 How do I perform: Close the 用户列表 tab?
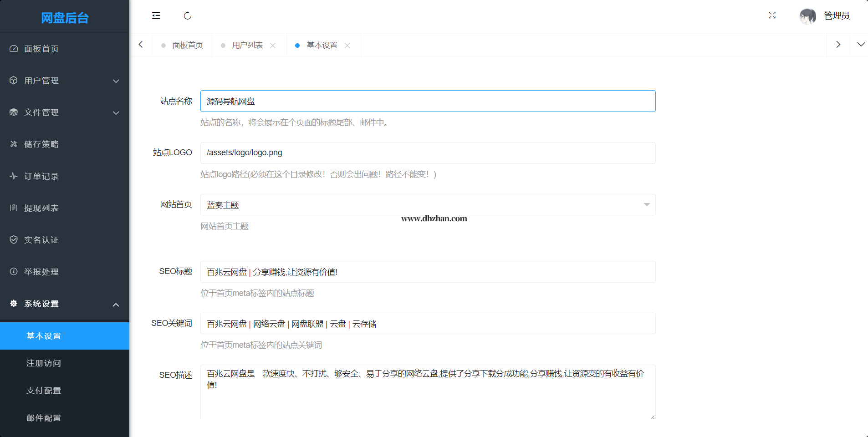tap(273, 46)
